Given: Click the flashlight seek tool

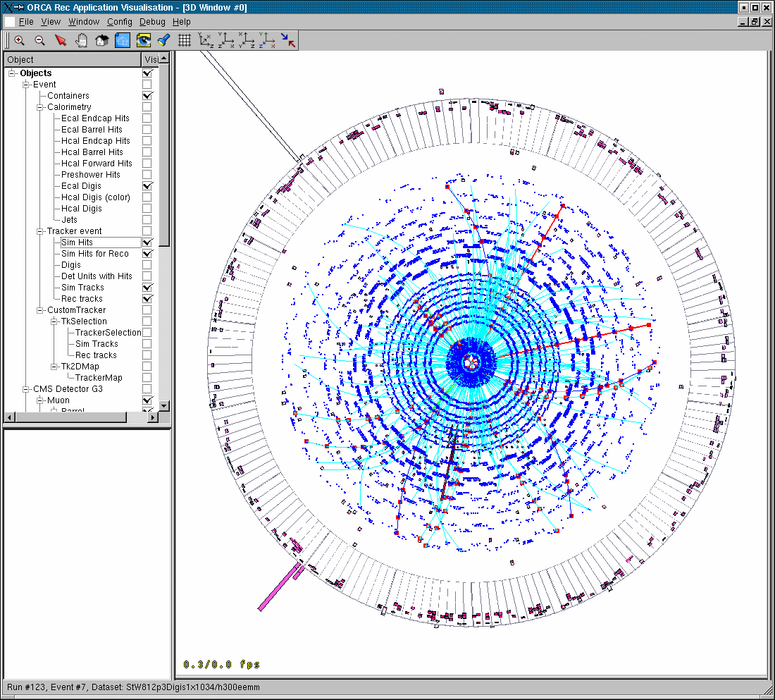Looking at the screenshot, I should pyautogui.click(x=163, y=41).
